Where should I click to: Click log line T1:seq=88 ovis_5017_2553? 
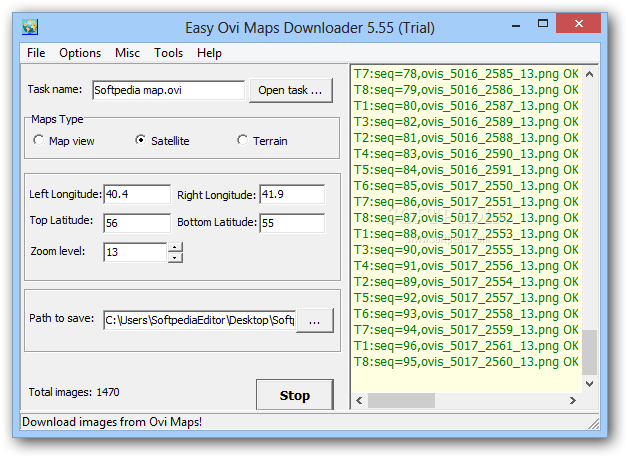pyautogui.click(x=466, y=234)
